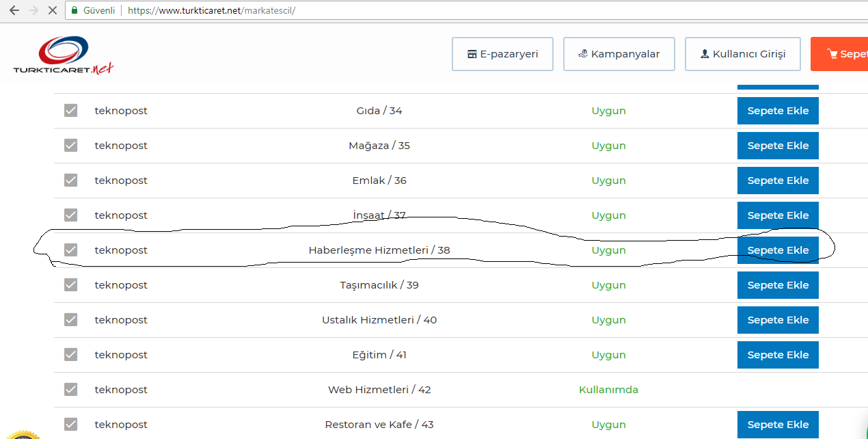This screenshot has width=868, height=439.
Task: Uncheck the Gıda / 34 checkbox
Action: (71, 110)
